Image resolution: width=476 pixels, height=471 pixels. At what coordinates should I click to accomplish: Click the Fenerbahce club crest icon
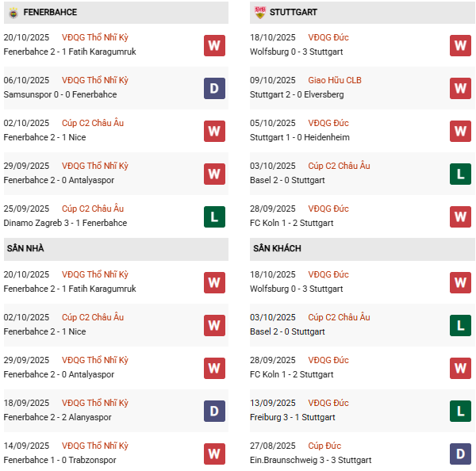click(x=13, y=13)
